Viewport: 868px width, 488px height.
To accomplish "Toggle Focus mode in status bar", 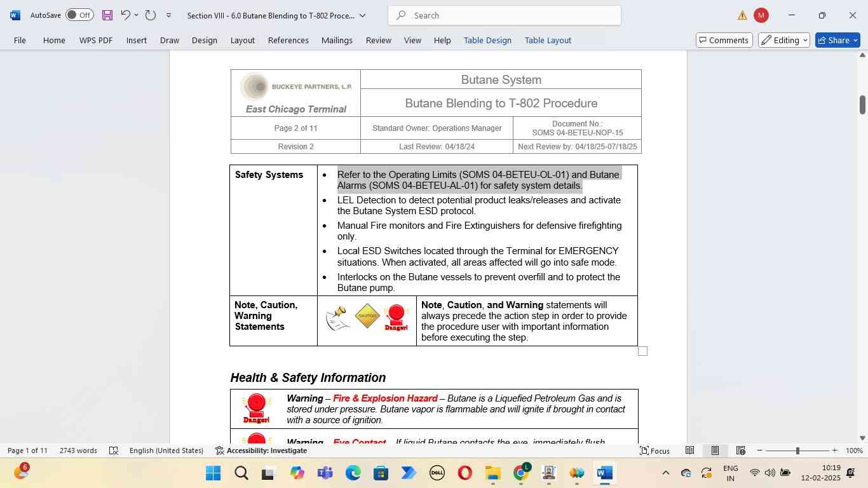I will [654, 451].
